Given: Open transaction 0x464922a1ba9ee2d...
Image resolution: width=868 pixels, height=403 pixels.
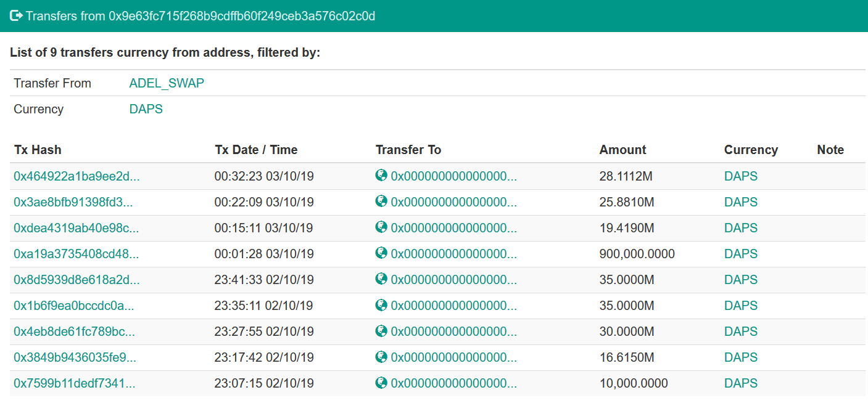Looking at the screenshot, I should pyautogui.click(x=76, y=176).
